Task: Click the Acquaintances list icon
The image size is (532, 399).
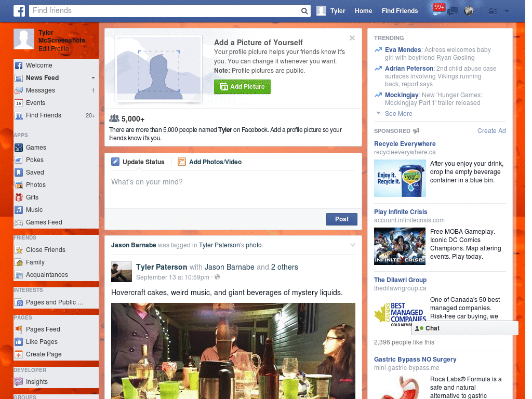Action: [x=19, y=275]
